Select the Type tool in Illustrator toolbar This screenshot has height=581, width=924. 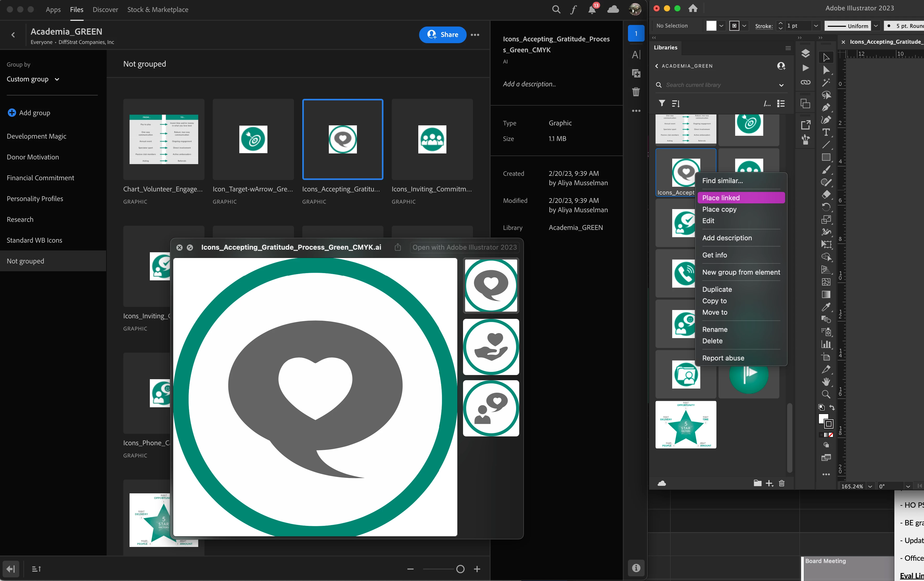(x=826, y=132)
